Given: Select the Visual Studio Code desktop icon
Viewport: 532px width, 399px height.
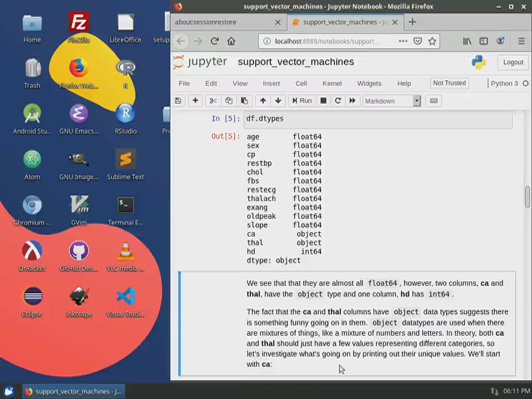Looking at the screenshot, I should point(126,302).
